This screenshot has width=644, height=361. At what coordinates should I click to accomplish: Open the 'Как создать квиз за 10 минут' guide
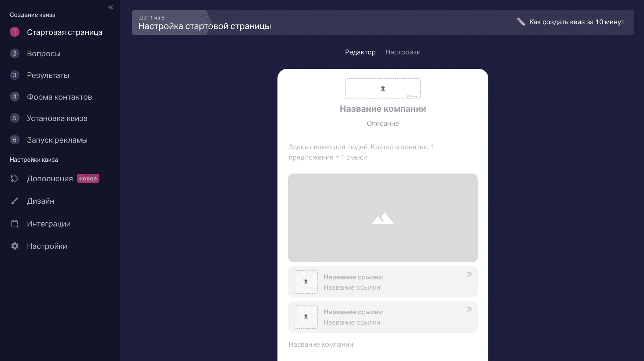pyautogui.click(x=576, y=22)
